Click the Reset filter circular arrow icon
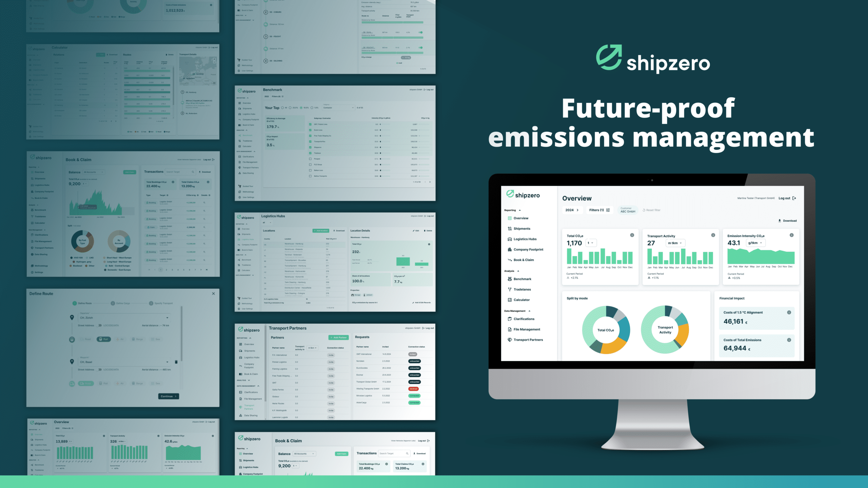Viewport: 868px width, 488px height. [644, 210]
